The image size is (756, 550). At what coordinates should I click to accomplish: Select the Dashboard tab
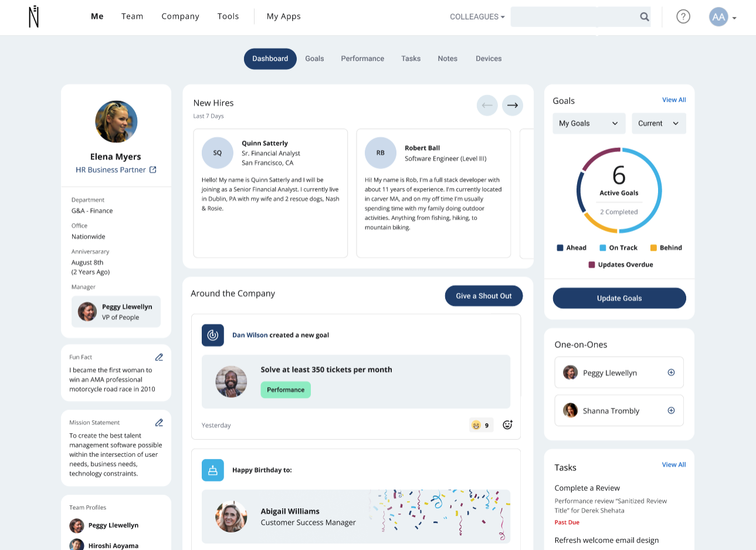click(270, 59)
